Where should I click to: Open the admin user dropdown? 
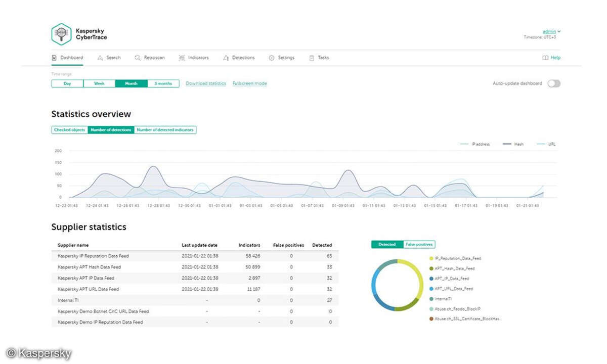click(x=551, y=31)
